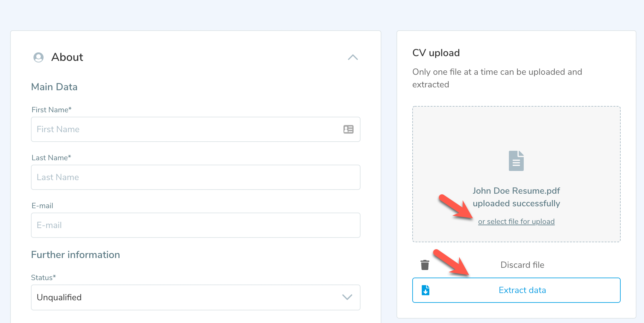The height and width of the screenshot is (323, 644).
Task: Click the contact card icon in First Name
Action: pos(348,129)
